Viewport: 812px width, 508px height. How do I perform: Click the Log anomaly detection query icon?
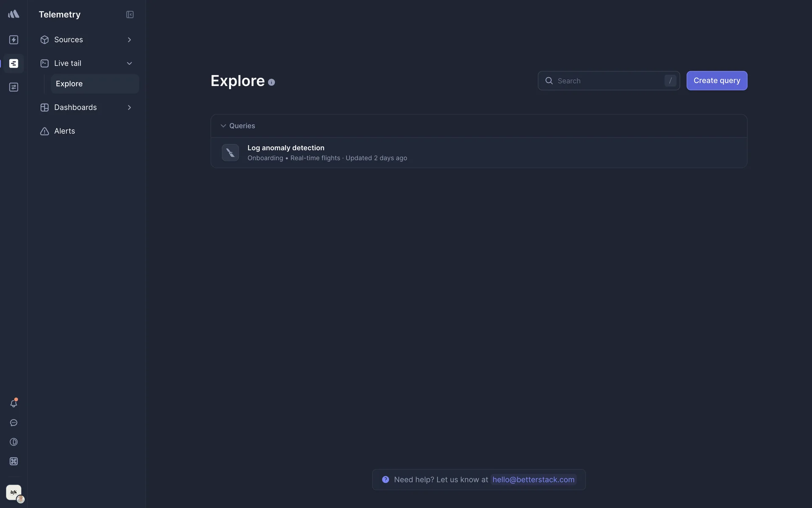click(x=230, y=153)
